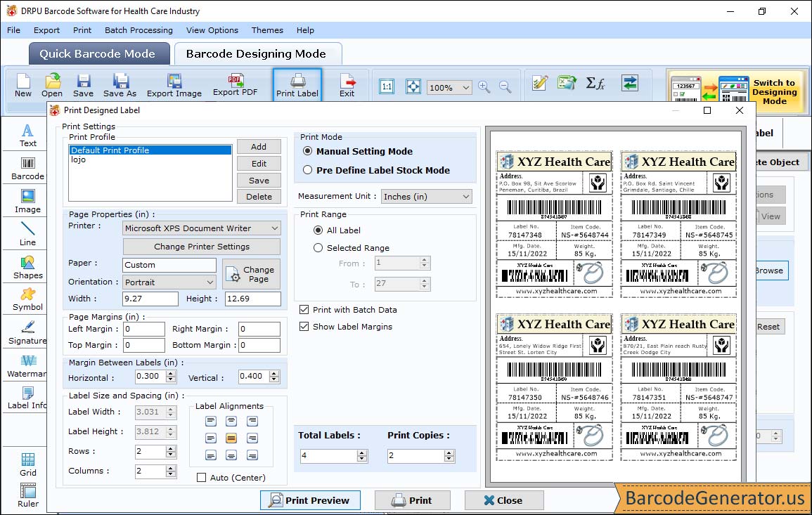Click the Change Page button
Viewport: 812px width, 515px height.
coord(252,274)
